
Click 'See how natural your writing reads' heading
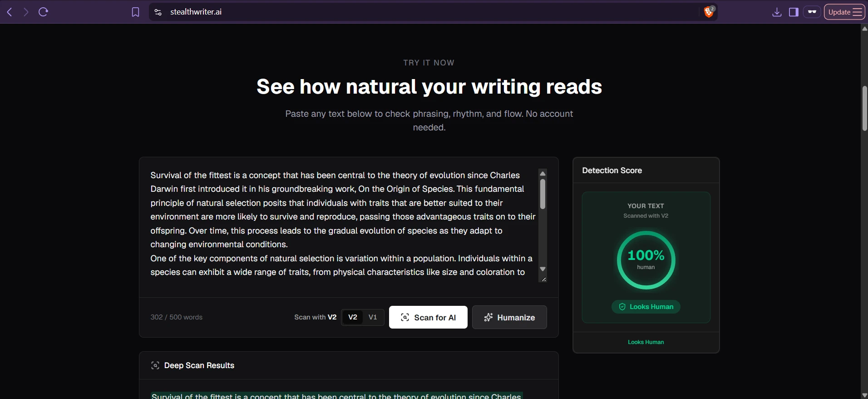(x=429, y=86)
